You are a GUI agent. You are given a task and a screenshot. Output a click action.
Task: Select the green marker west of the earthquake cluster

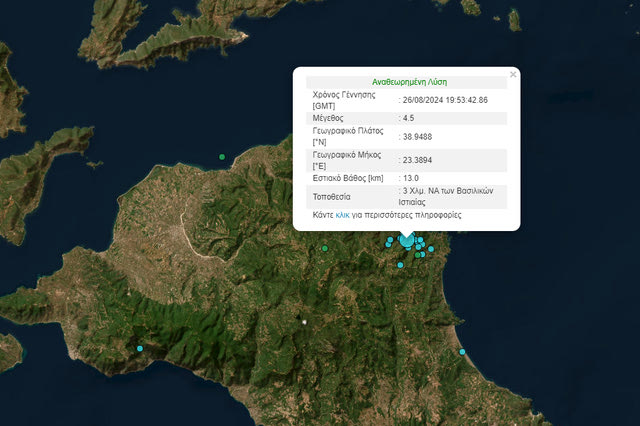point(325,248)
